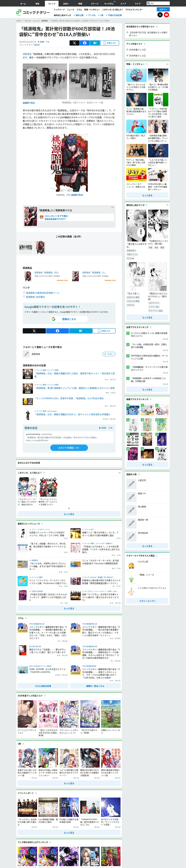The width and height of the screenshot is (186, 868).
Task: Open the 桃源暗鬼 | 秋田書店 link
Action: [x=35, y=297]
